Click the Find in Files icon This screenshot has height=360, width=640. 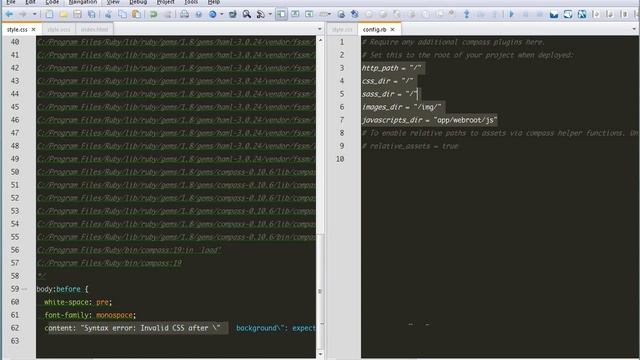tap(260, 15)
